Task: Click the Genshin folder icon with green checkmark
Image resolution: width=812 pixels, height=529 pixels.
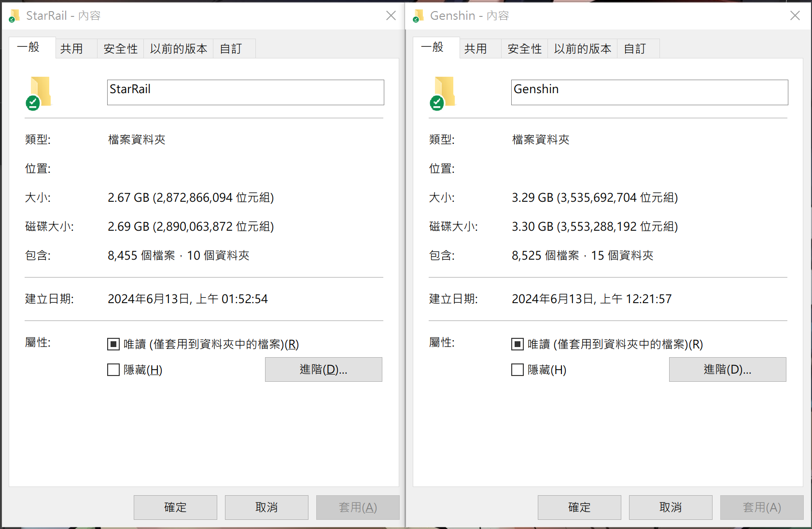Action: [x=443, y=93]
